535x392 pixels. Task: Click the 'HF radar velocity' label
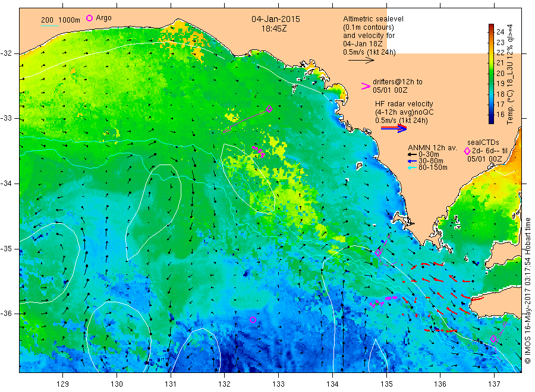pos(404,103)
